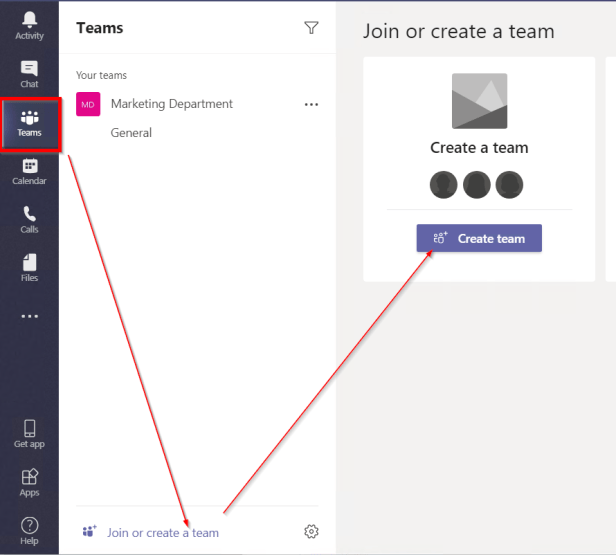This screenshot has width=616, height=555.
Task: Expand more apps ellipsis in sidebar
Action: [x=29, y=316]
